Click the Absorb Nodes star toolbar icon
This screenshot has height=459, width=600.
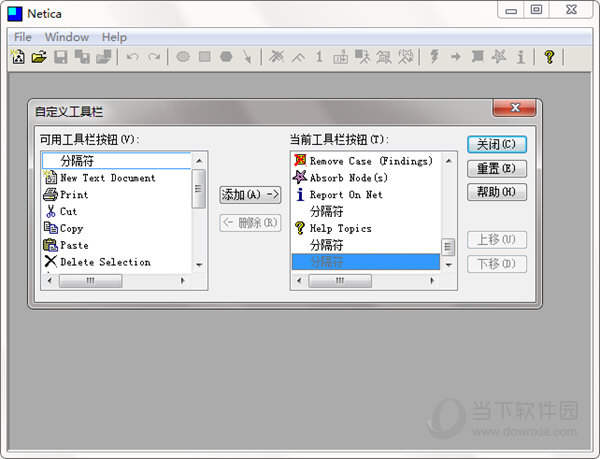499,57
